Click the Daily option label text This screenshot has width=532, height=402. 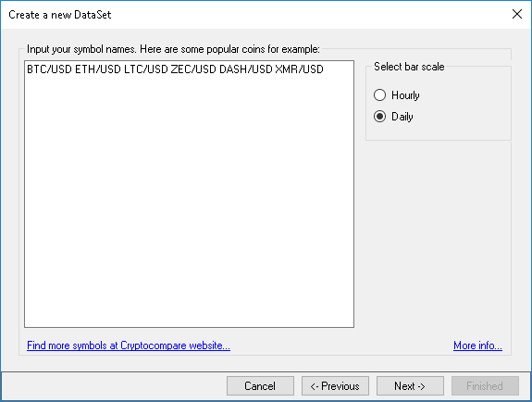pyautogui.click(x=402, y=117)
